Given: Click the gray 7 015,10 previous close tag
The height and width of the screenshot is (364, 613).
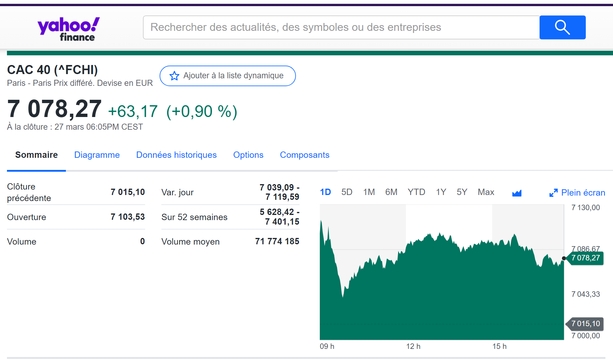Looking at the screenshot, I should click(x=585, y=324).
